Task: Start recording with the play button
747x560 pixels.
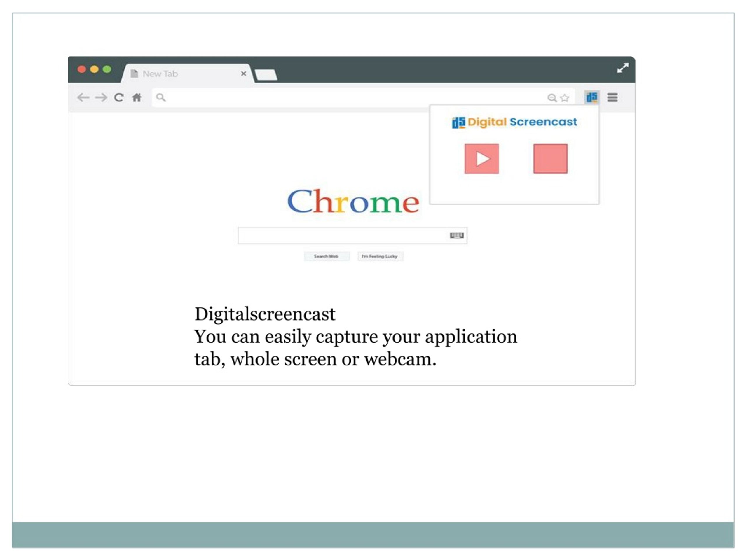Action: [x=481, y=159]
